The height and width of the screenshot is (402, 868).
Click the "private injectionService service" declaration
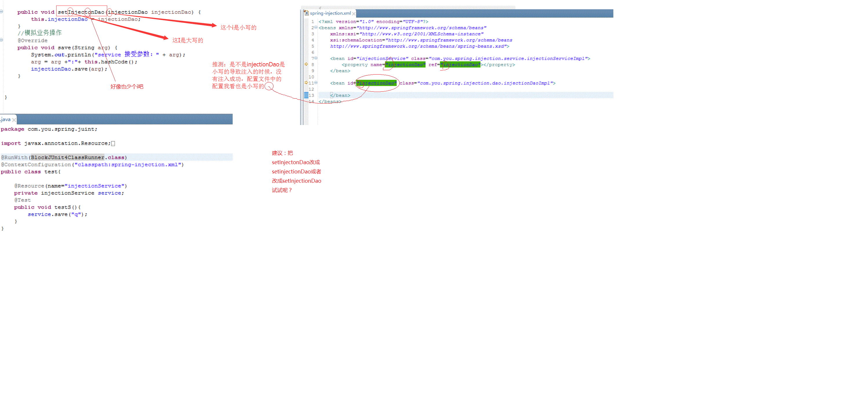pyautogui.click(x=69, y=193)
